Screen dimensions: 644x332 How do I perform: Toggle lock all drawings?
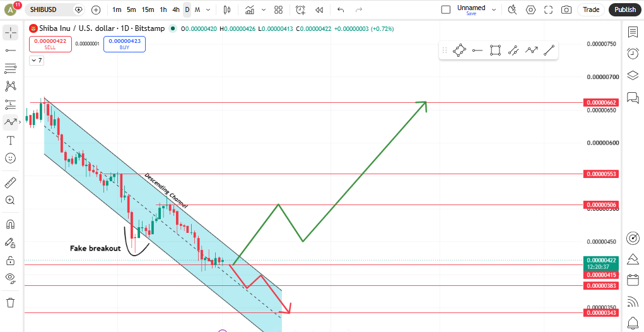[x=11, y=260]
